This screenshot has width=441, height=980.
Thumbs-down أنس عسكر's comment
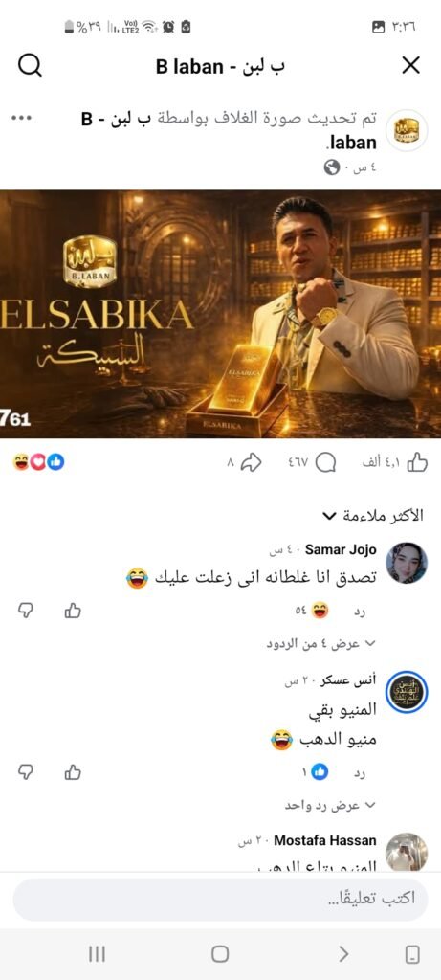pos(25,772)
